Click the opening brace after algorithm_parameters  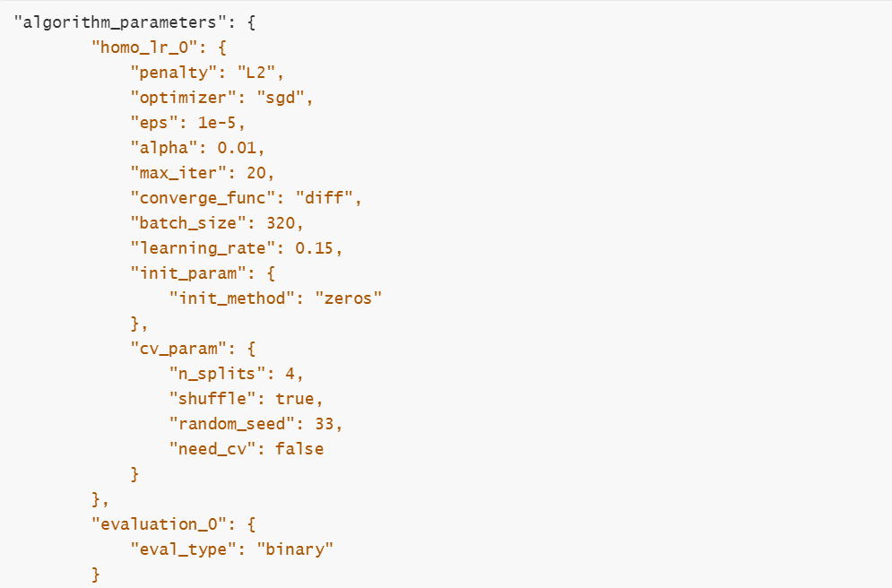click(251, 22)
